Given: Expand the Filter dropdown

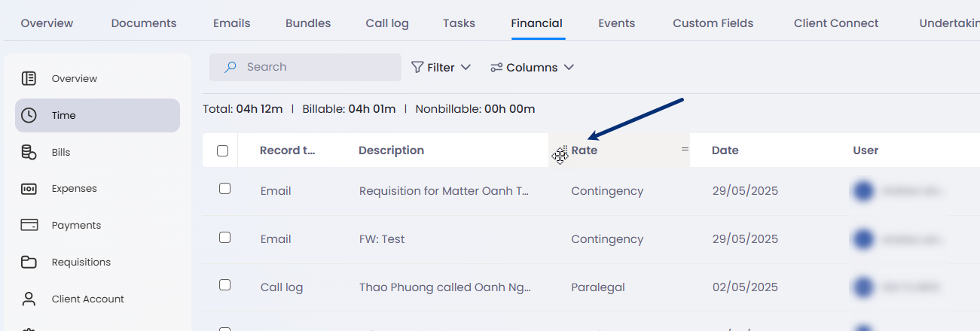Looking at the screenshot, I should point(441,67).
